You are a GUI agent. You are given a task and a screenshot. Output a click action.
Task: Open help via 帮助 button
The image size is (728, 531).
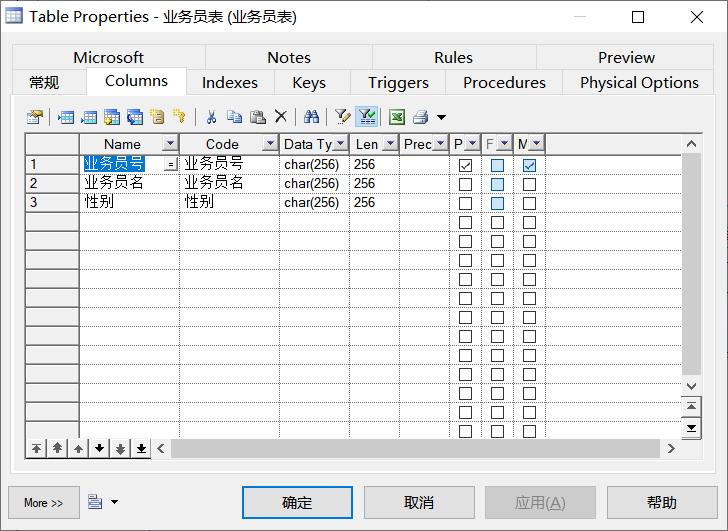click(x=662, y=503)
